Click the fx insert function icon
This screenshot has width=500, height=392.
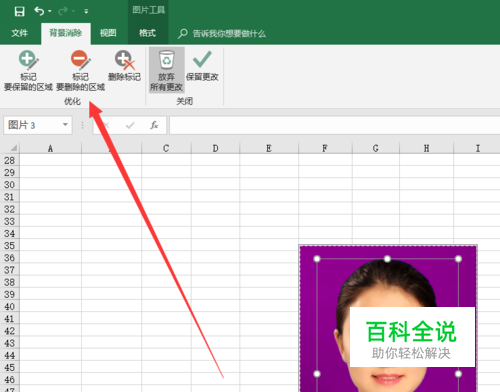[154, 125]
